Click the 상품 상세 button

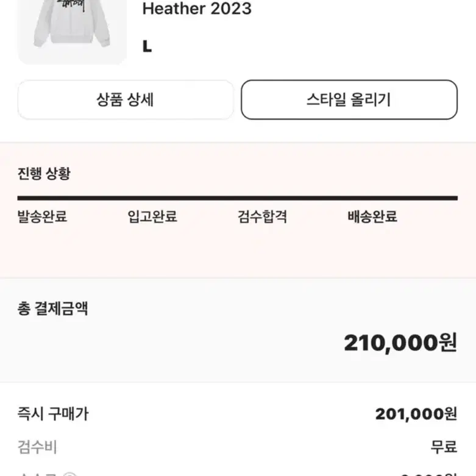click(126, 100)
